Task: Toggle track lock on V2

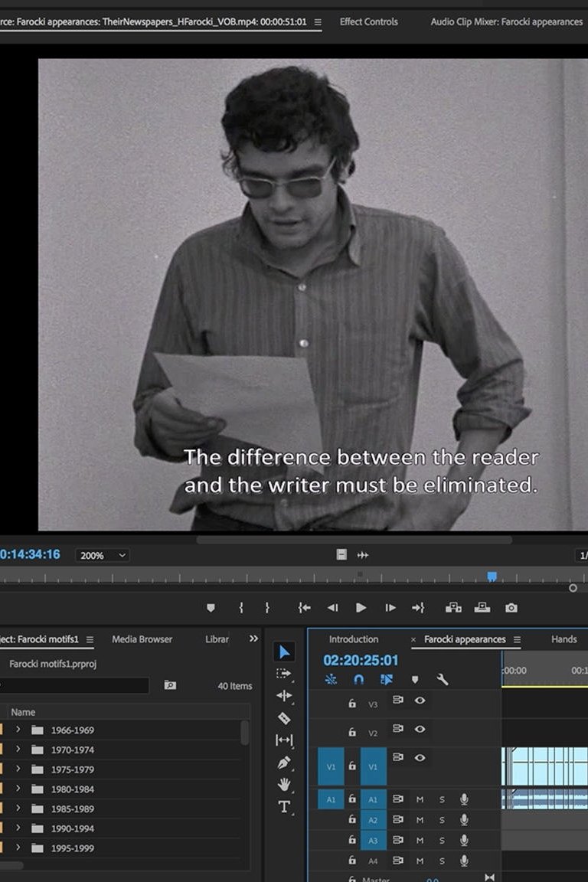Action: [x=352, y=733]
